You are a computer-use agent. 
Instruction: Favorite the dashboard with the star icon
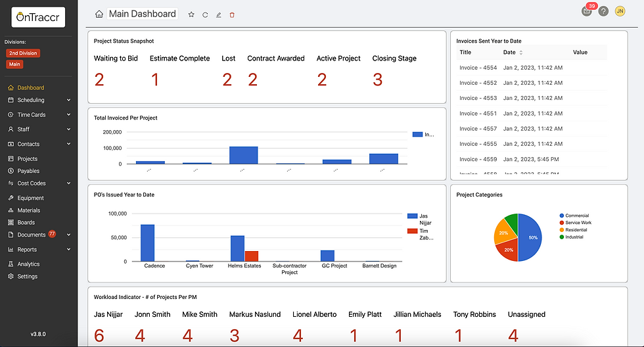pos(191,14)
